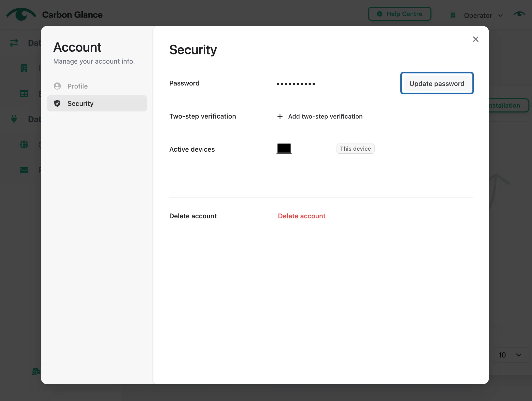Click the This device badge

point(355,149)
